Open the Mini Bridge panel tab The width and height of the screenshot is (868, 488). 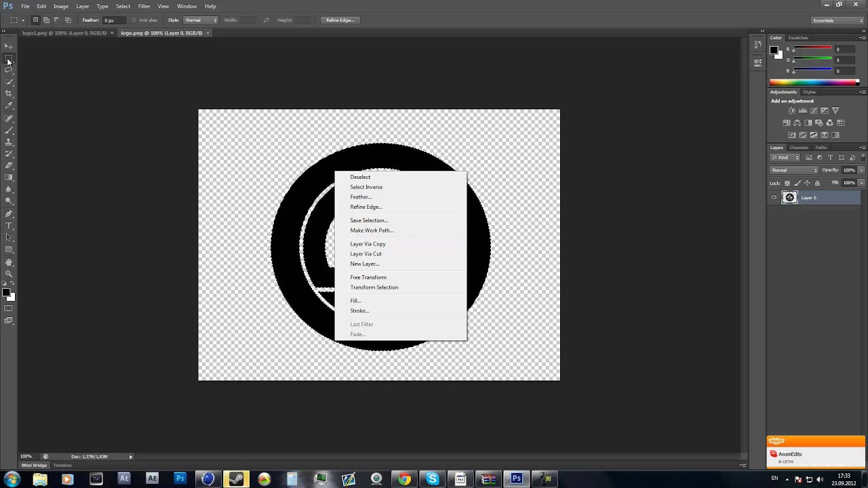click(35, 465)
